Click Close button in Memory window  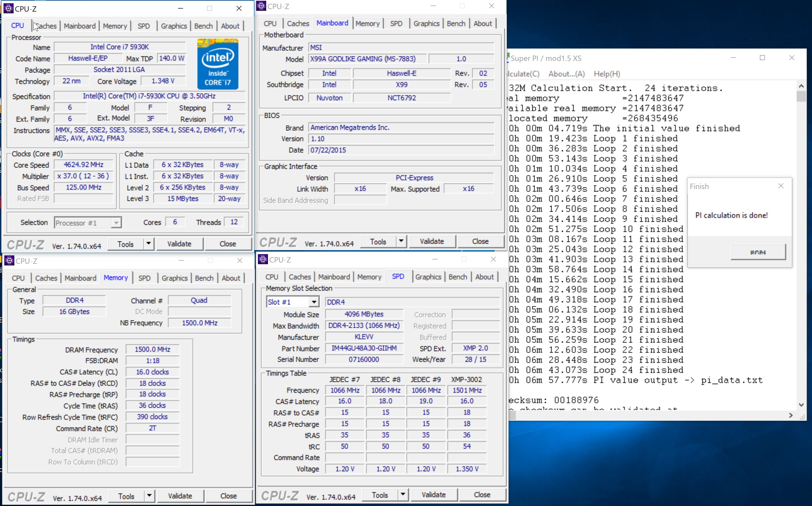(228, 496)
